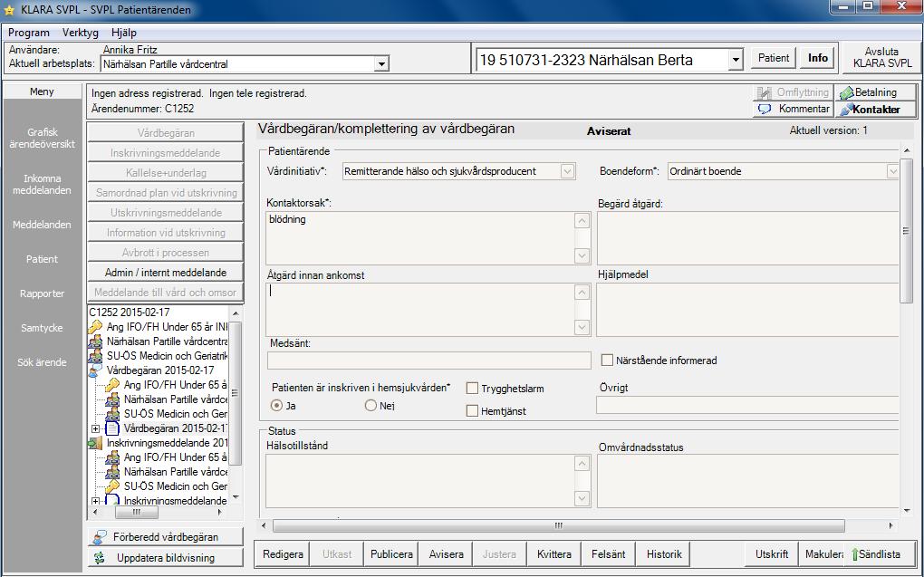Click Åtgärd innan ankomst down scroll arrow
Screen dimensions: 924x577
[582, 327]
